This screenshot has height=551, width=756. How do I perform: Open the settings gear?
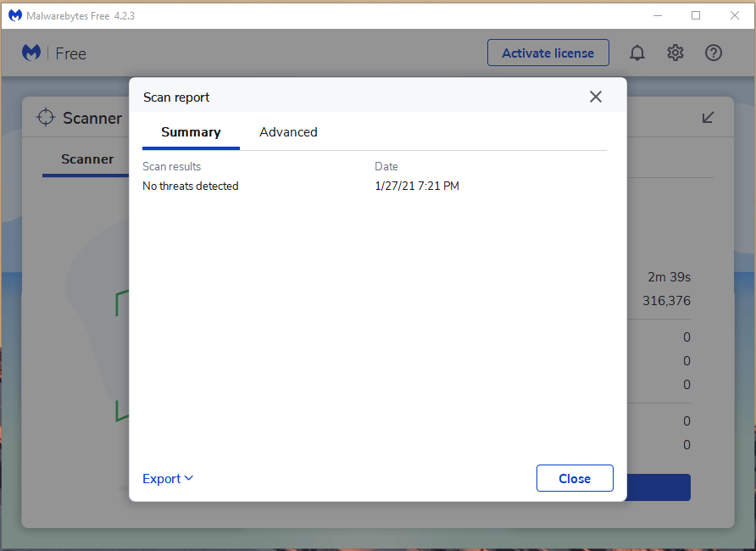[675, 53]
